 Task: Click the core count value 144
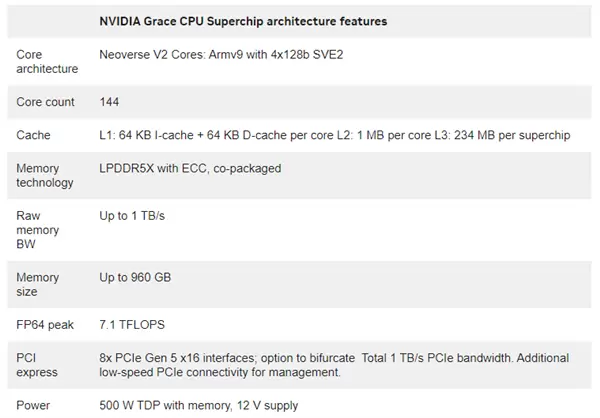pos(110,101)
